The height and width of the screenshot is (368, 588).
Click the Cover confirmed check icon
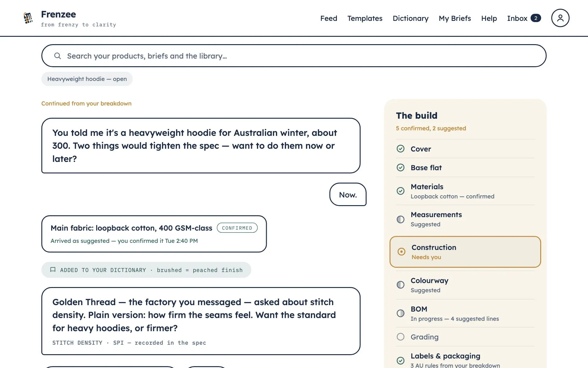[x=401, y=149]
